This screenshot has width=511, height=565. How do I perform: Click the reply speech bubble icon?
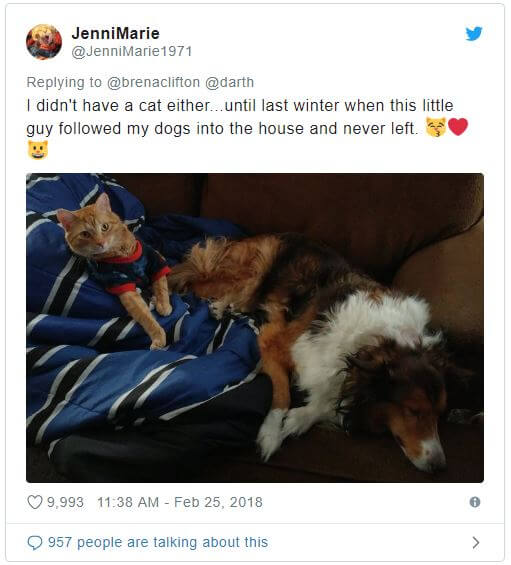(35, 542)
